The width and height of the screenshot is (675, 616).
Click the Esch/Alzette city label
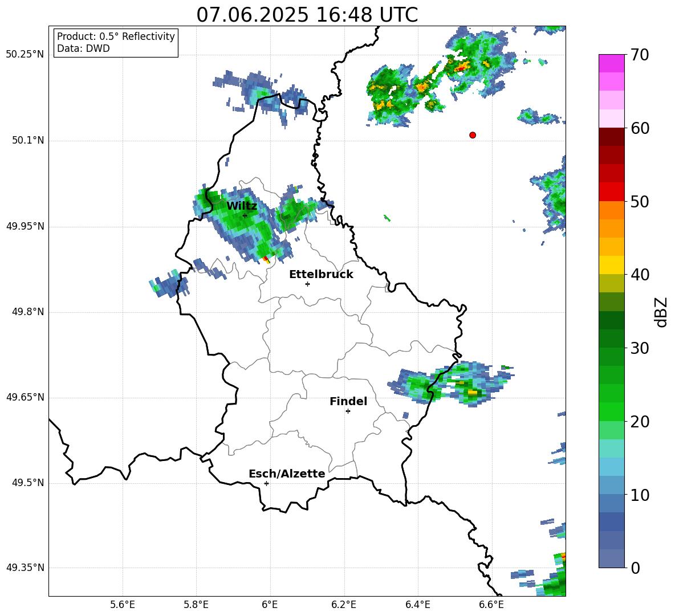pyautogui.click(x=287, y=474)
